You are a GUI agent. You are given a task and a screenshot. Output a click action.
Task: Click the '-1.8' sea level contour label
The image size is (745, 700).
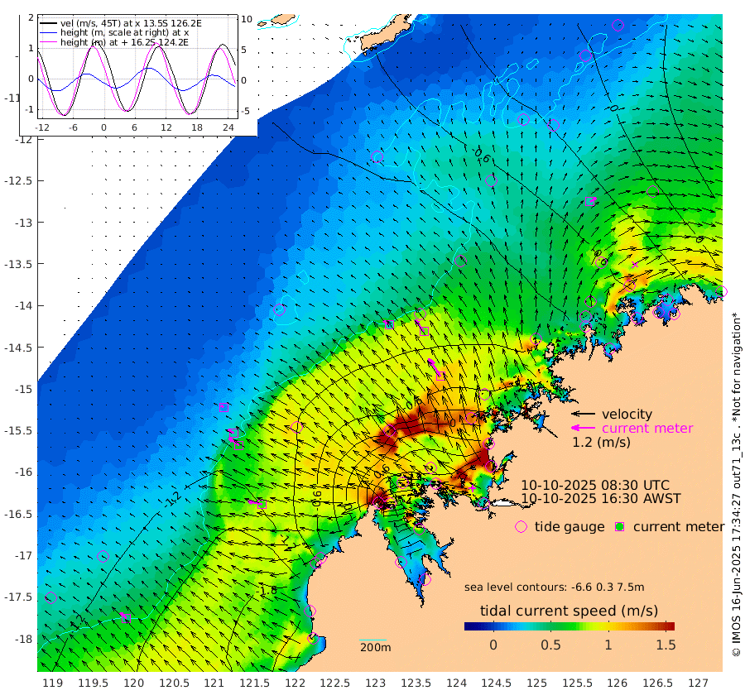coord(267,592)
